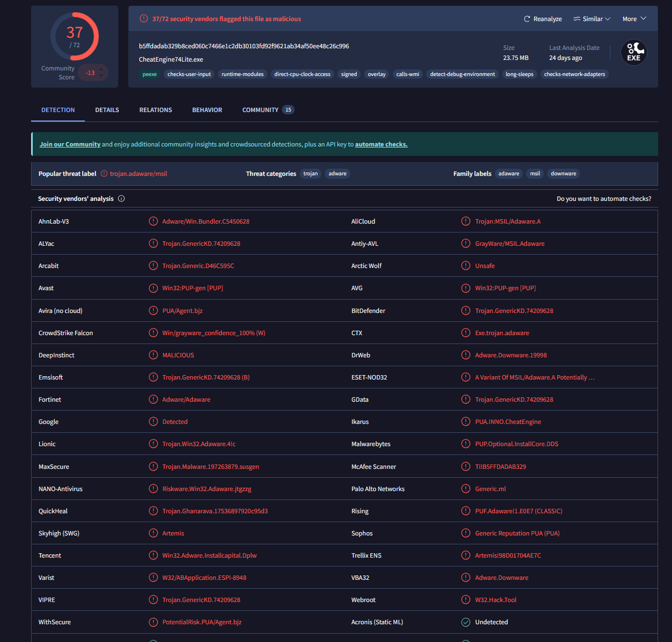Click alert icon in Tencent row
This screenshot has height=642, width=672.
[153, 555]
